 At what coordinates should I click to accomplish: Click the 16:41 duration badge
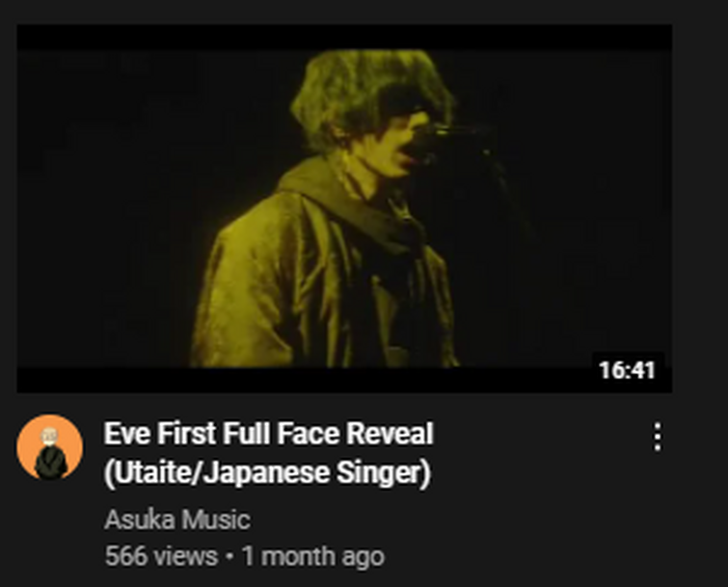pos(628,370)
